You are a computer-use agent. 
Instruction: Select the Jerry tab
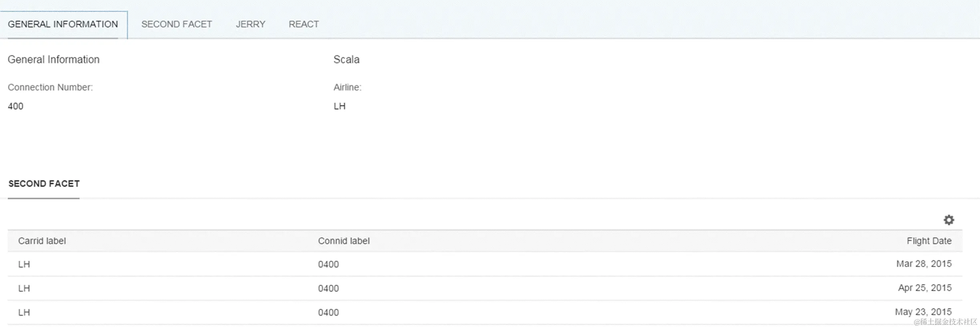(x=250, y=24)
